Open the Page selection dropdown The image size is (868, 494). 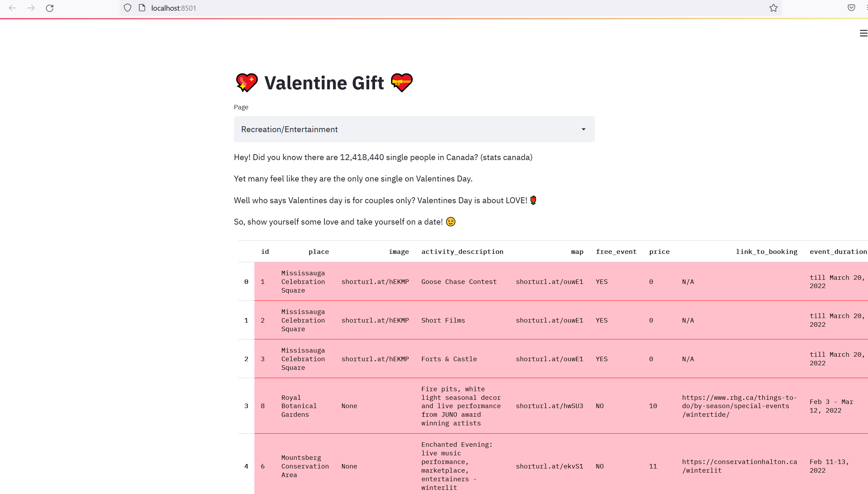point(414,129)
